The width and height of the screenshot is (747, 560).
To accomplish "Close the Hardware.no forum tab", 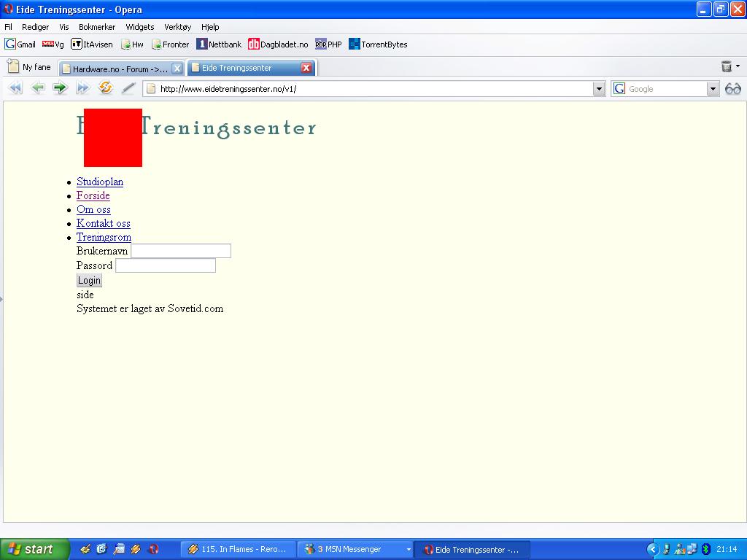I will [x=177, y=69].
